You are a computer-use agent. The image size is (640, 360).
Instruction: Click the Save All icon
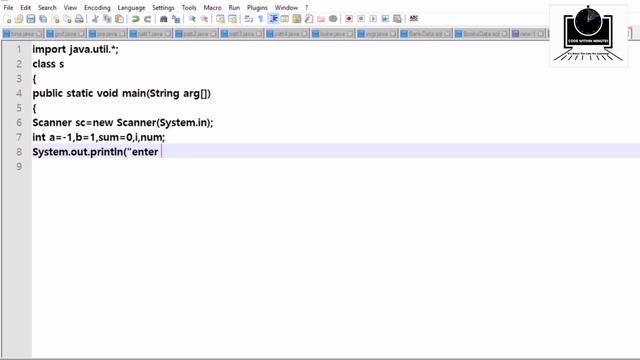click(x=43, y=19)
